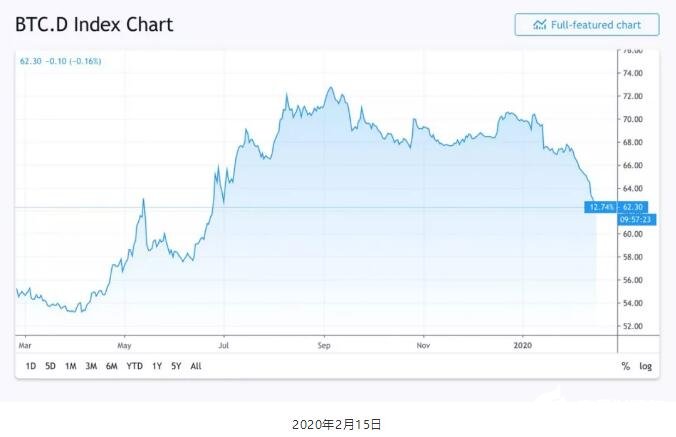Click the 2020年2月15日 date caption

(x=337, y=425)
